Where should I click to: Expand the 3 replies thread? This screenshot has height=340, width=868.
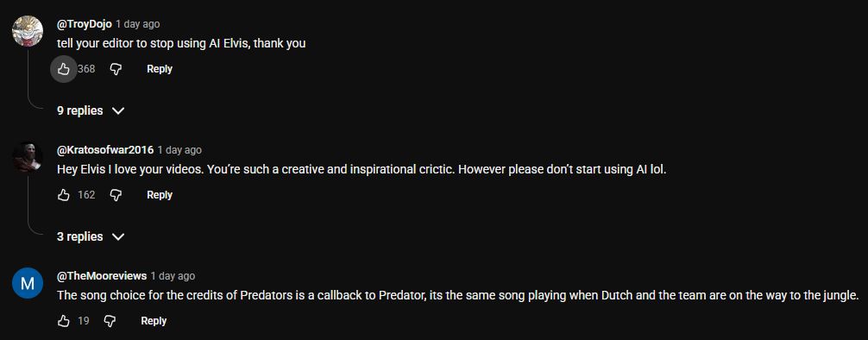coord(91,236)
